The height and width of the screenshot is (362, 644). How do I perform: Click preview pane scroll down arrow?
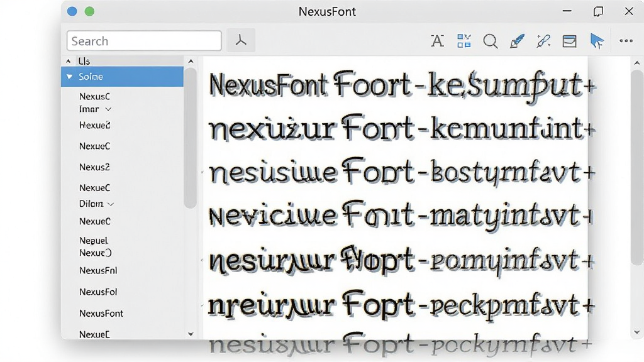coord(637,332)
